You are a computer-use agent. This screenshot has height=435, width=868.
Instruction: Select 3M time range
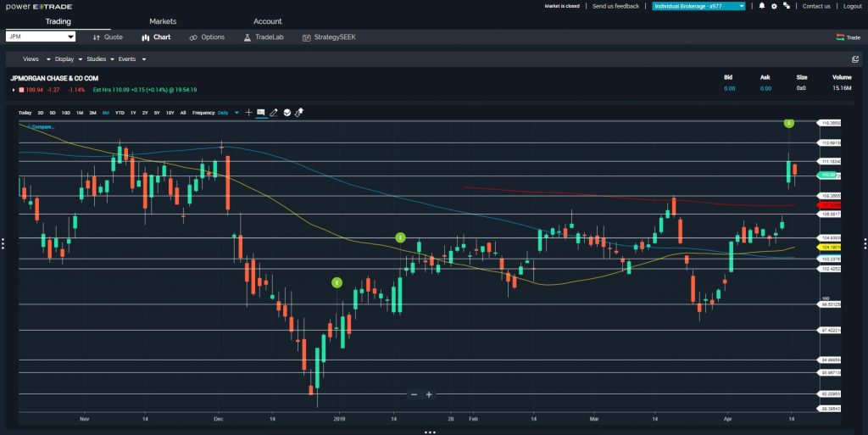[x=92, y=113]
